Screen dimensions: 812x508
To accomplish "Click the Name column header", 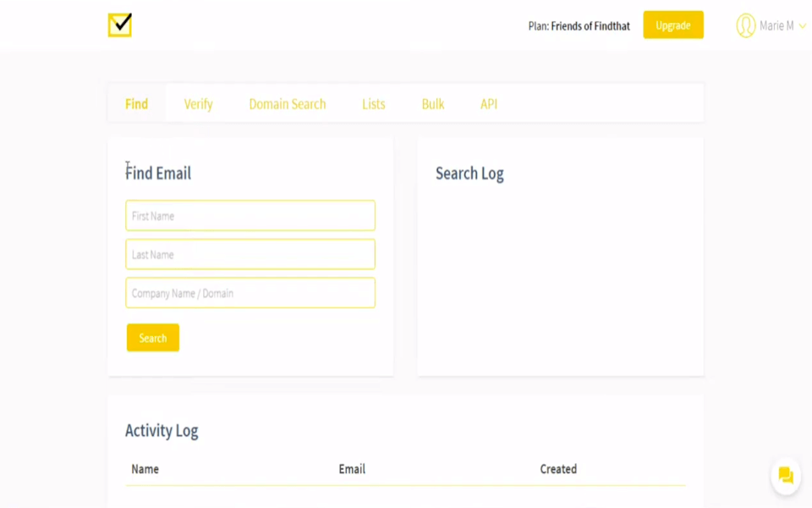I will (x=145, y=469).
